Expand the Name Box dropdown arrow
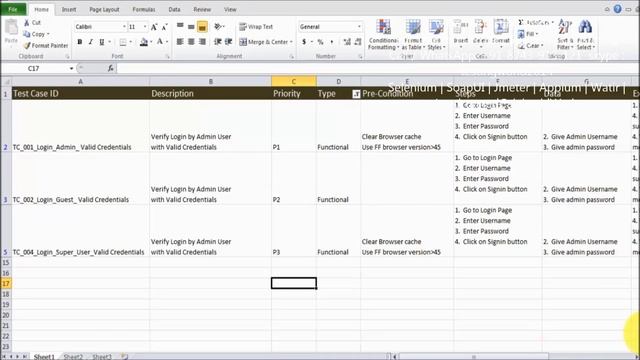640x360 pixels. point(71,69)
